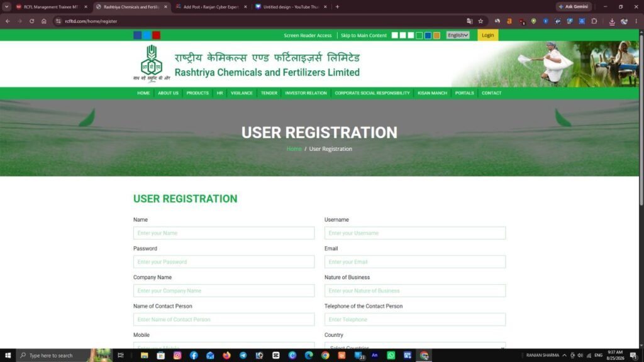Click the first white font-size box

pyautogui.click(x=395, y=35)
